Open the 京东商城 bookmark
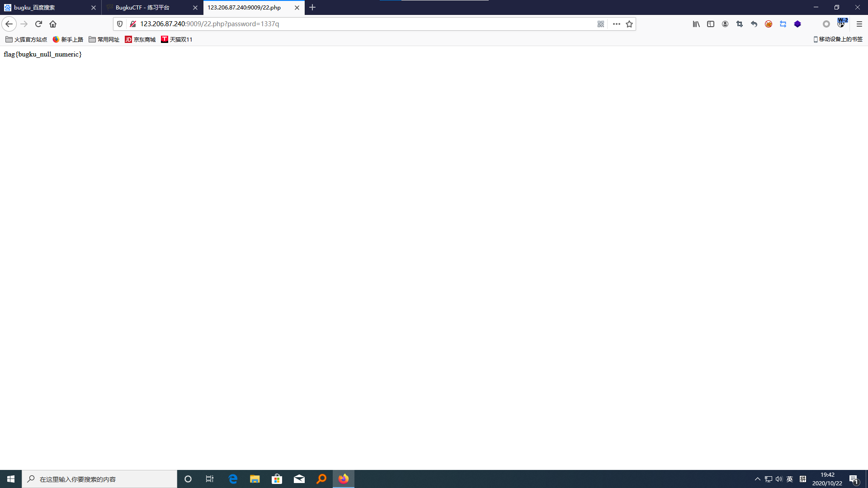The height and width of the screenshot is (488, 868). click(140, 39)
